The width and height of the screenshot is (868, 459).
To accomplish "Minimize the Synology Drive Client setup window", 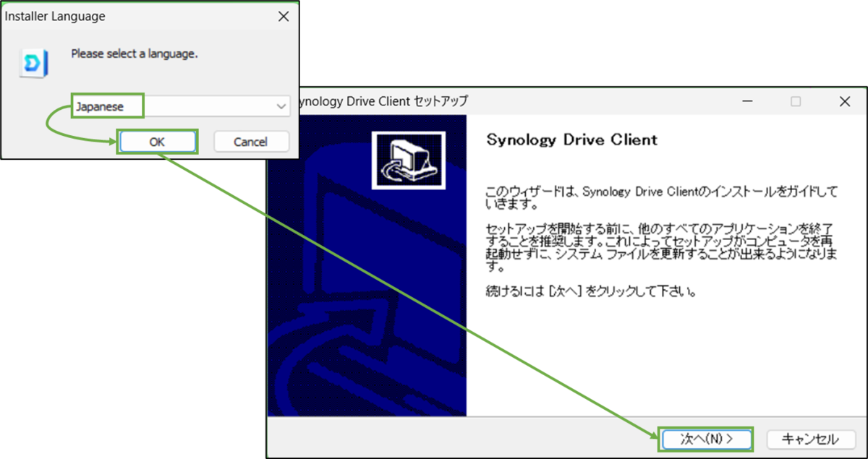I will (x=746, y=102).
